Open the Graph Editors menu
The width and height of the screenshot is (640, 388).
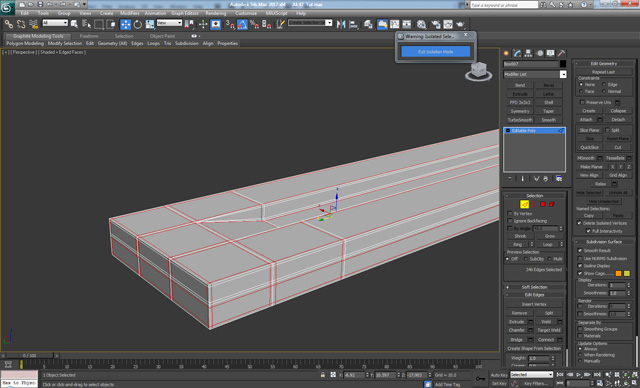(x=184, y=13)
